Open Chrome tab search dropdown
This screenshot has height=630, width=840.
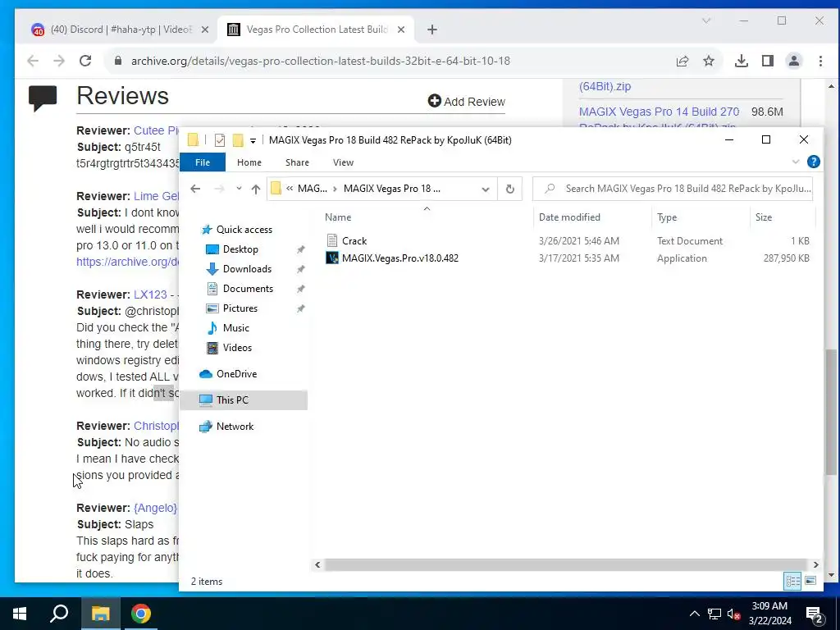point(706,21)
